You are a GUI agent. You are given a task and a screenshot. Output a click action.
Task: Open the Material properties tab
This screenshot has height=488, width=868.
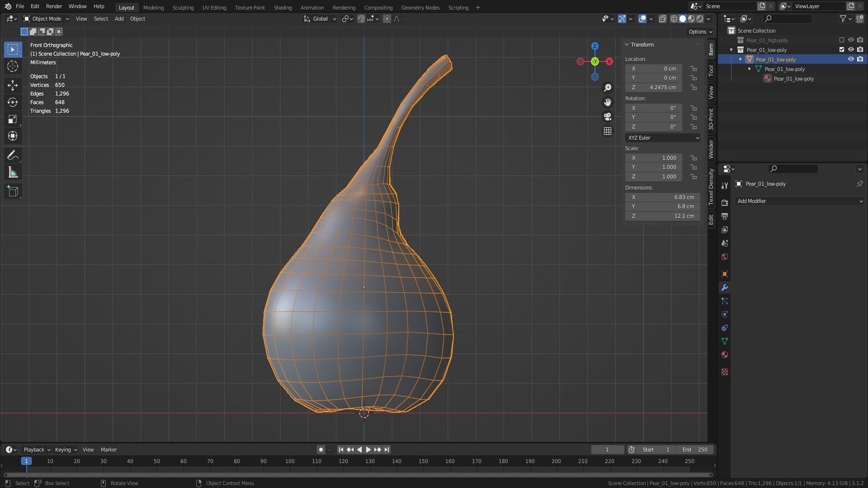click(725, 355)
